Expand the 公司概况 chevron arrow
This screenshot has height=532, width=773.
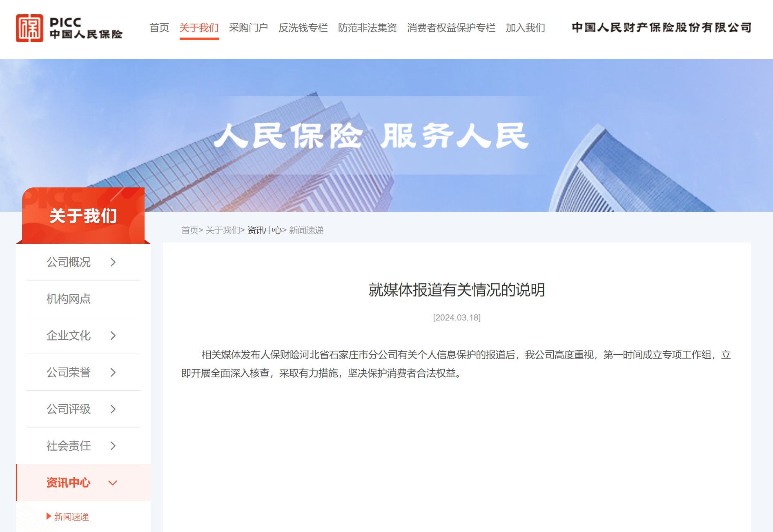click(x=113, y=262)
